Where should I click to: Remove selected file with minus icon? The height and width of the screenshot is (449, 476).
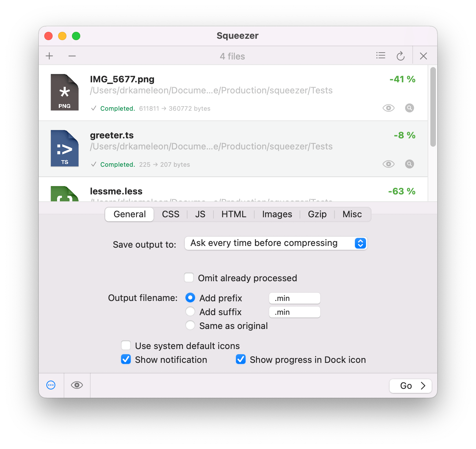(72, 56)
